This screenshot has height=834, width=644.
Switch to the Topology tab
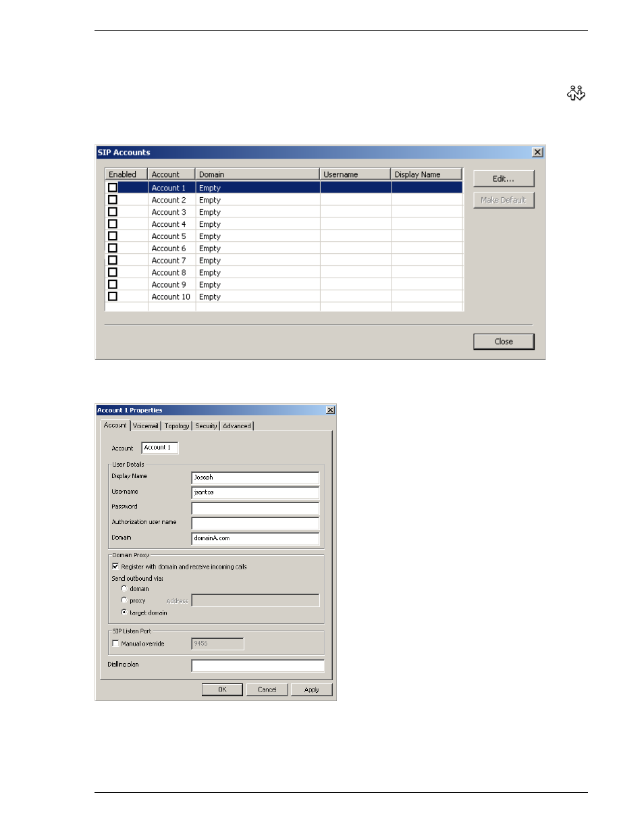pos(176,425)
